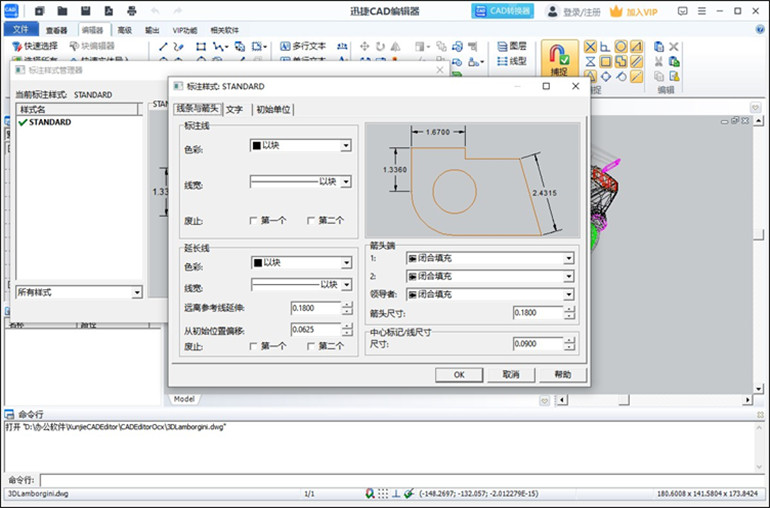
Task: Open arrowhead 2 闭合填充 dropdown
Action: point(490,276)
